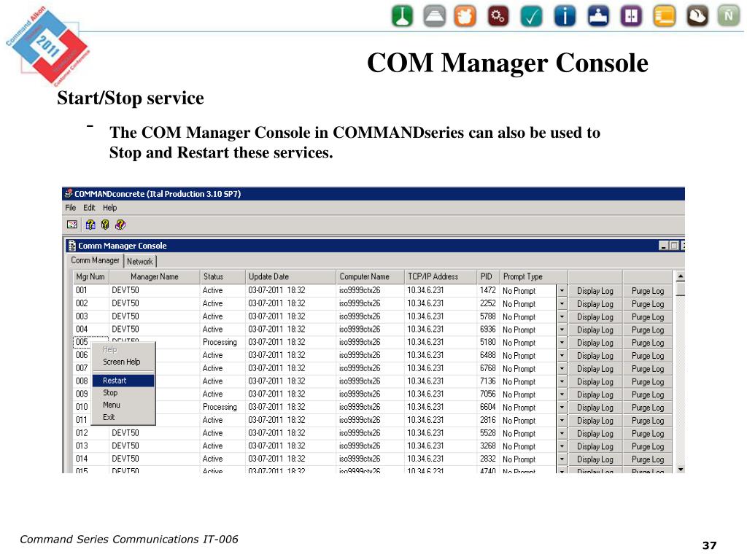Choose Exit in the context menu
Screen dimensions: 747x560
click(123, 417)
